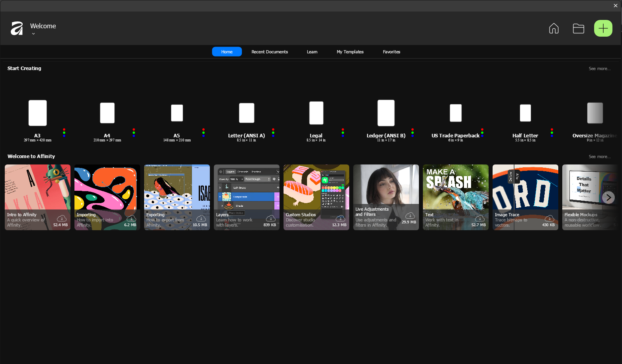Screen dimensions: 622x364
Task: Choose the Half Letter page icon
Action: point(525,113)
